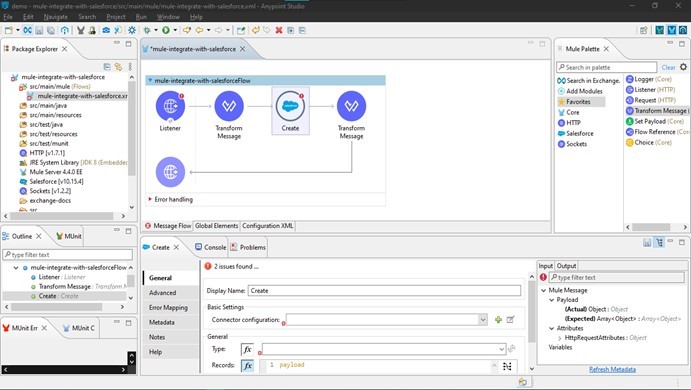Click the Refresh Metadata link
This screenshot has width=691, height=390.
pos(612,369)
